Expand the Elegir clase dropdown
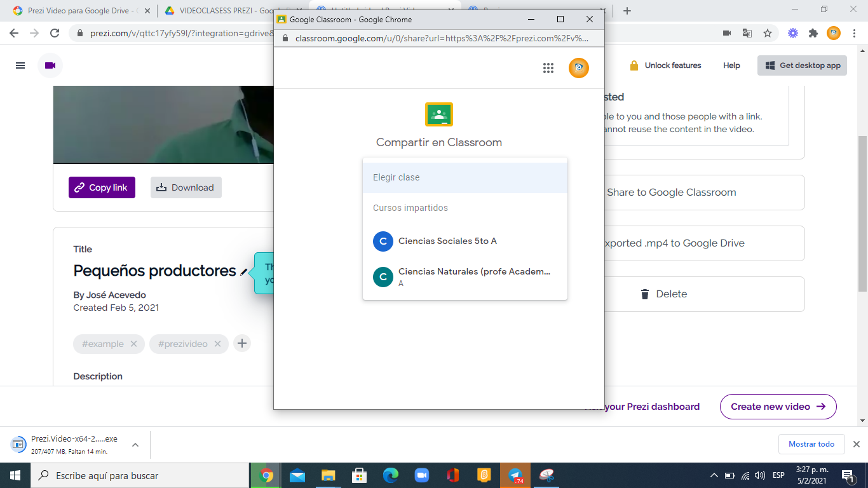868x488 pixels. pyautogui.click(x=465, y=178)
